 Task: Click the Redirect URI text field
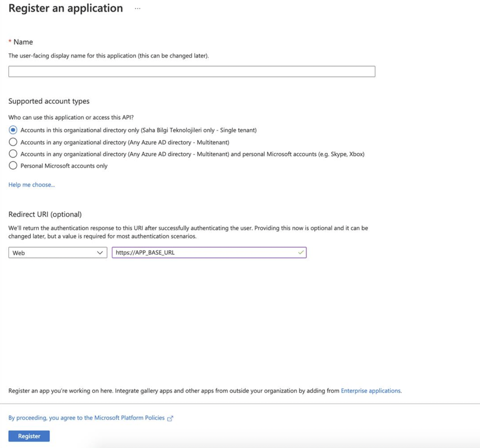pyautogui.click(x=209, y=253)
